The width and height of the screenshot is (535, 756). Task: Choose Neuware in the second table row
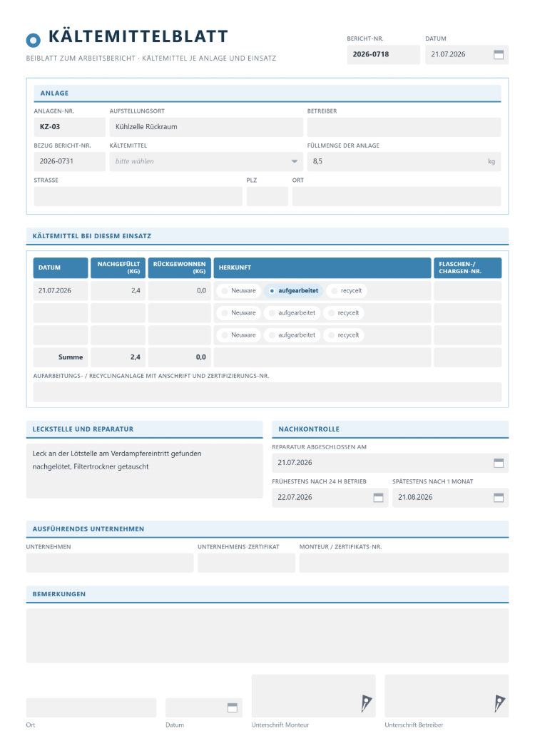pyautogui.click(x=239, y=313)
